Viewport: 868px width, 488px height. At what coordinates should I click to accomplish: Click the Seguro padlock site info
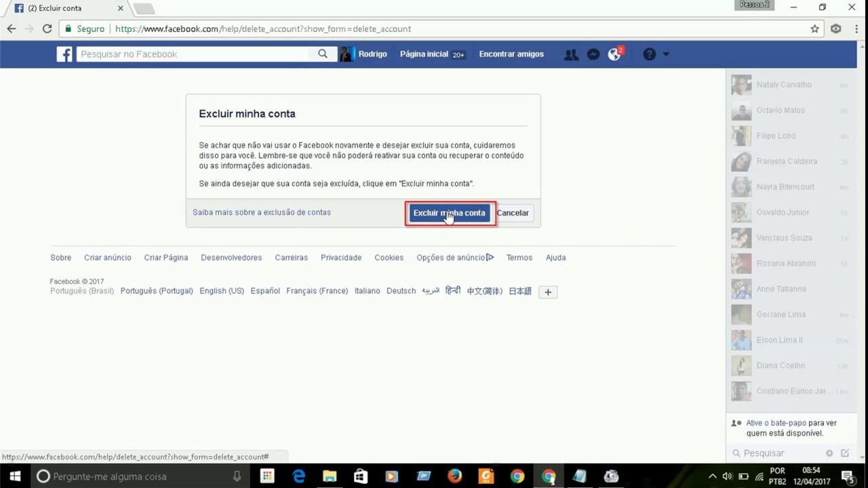click(x=85, y=29)
